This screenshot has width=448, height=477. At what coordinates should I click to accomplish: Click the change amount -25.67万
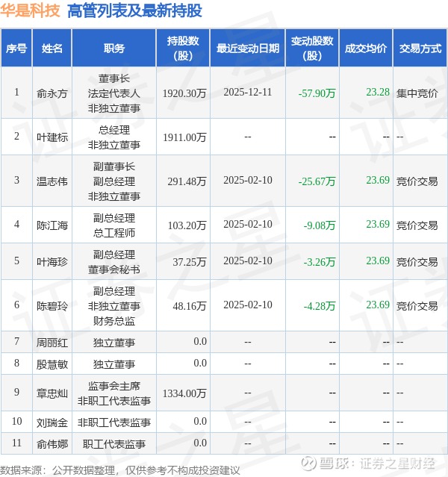317,181
